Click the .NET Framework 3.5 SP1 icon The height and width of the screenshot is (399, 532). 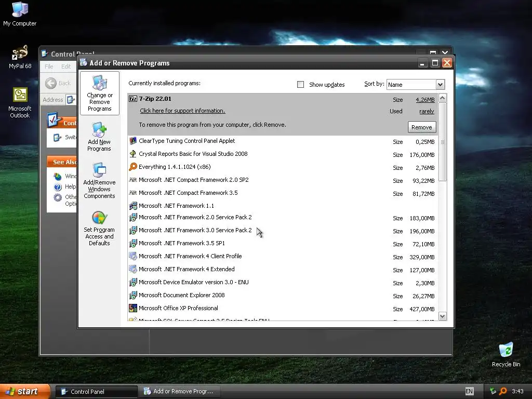click(133, 243)
